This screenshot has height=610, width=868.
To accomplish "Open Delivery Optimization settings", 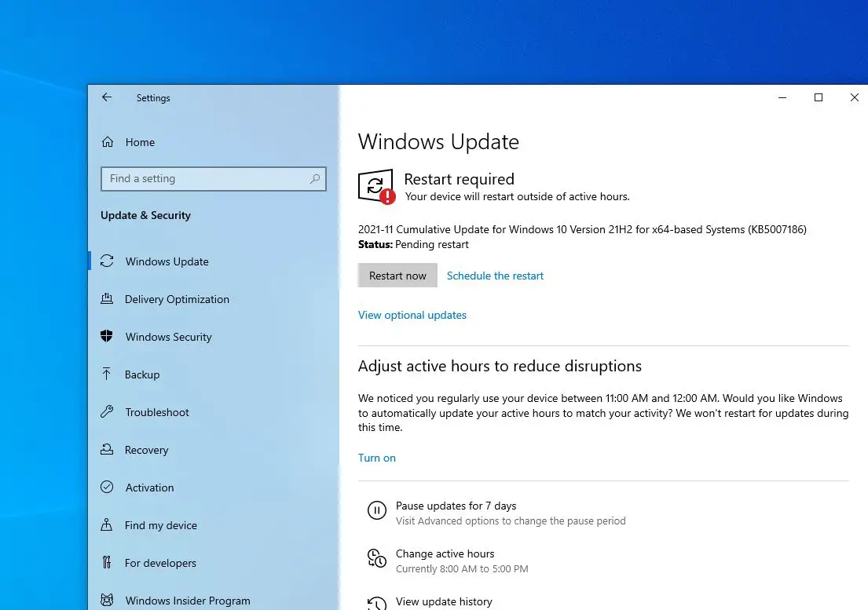I will [177, 298].
